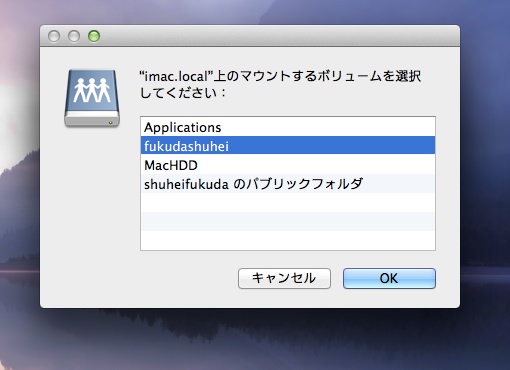Click the OK button
The width and height of the screenshot is (510, 370).
389,278
